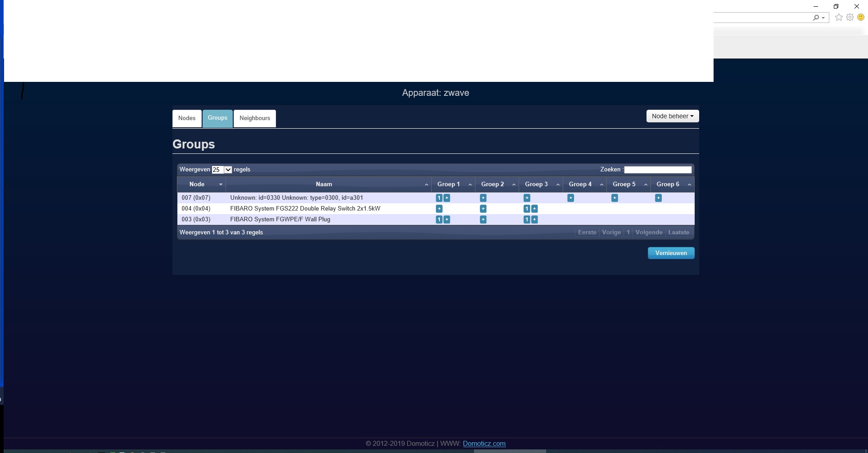Image resolution: width=868 pixels, height=453 pixels.
Task: Open the rows-per-page dropdown showing 25
Action: tap(222, 170)
